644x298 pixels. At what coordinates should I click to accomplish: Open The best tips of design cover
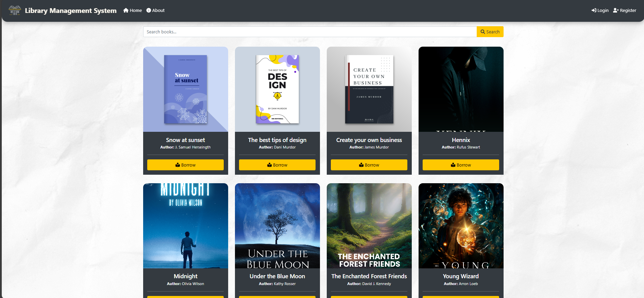[x=277, y=89]
